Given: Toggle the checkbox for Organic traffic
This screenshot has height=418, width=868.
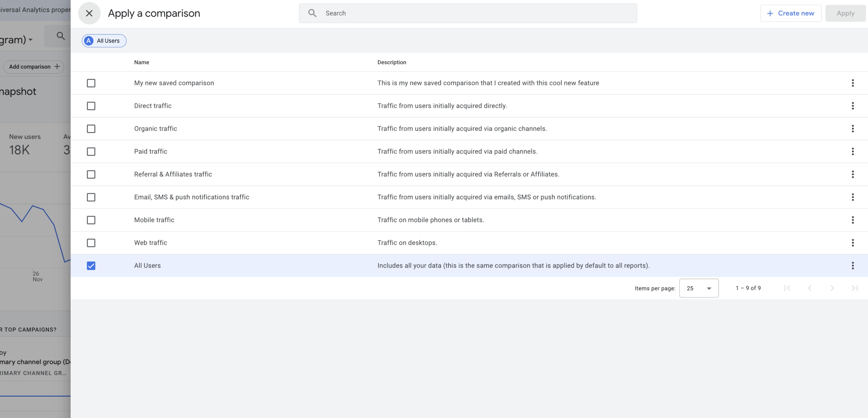Looking at the screenshot, I should pyautogui.click(x=91, y=129).
